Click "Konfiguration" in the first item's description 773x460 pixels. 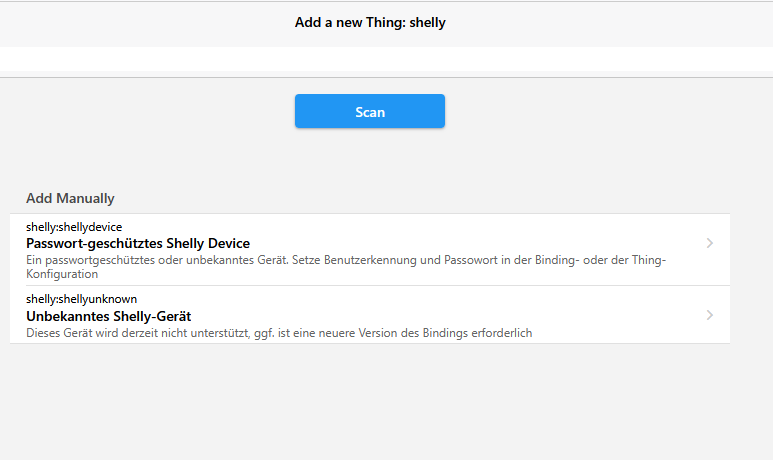(x=62, y=274)
